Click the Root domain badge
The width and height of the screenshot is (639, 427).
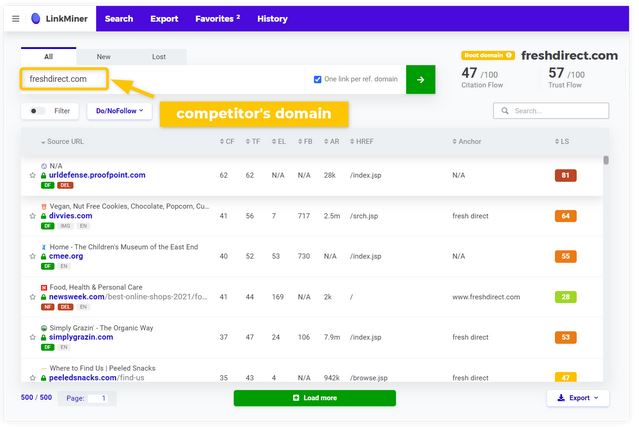click(488, 55)
